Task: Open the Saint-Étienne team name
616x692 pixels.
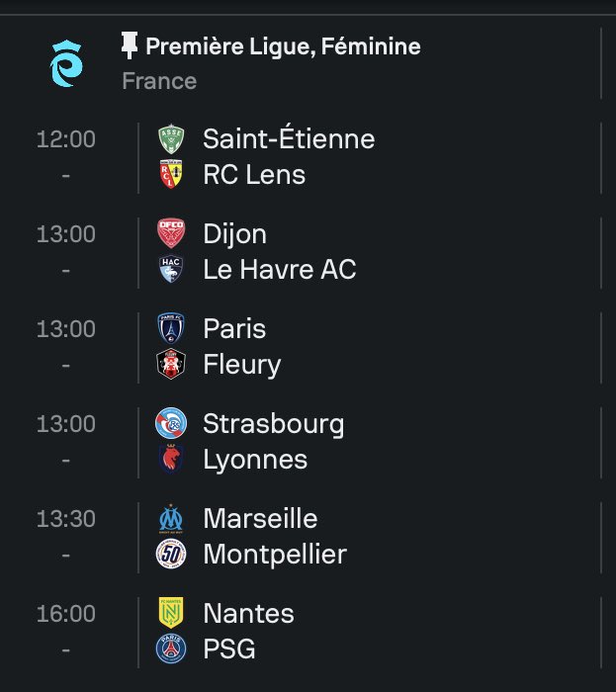Action: [289, 139]
